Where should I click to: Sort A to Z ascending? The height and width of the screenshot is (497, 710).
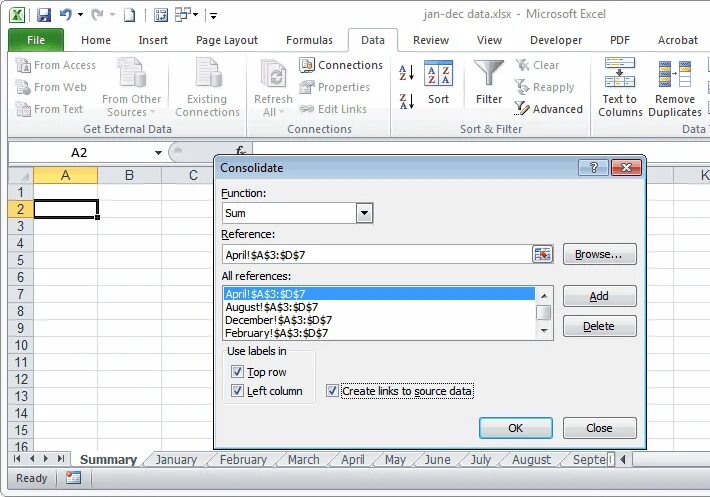(407, 72)
